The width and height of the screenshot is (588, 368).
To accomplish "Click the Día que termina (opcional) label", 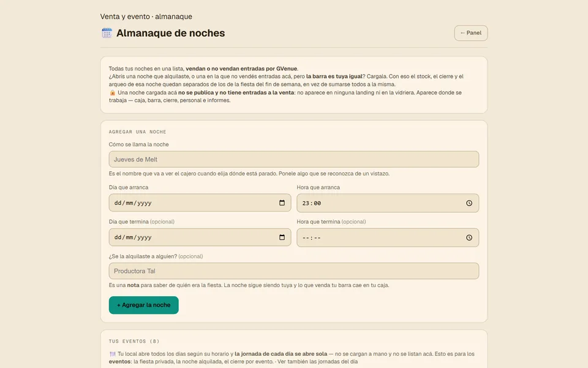I will 141,222.
